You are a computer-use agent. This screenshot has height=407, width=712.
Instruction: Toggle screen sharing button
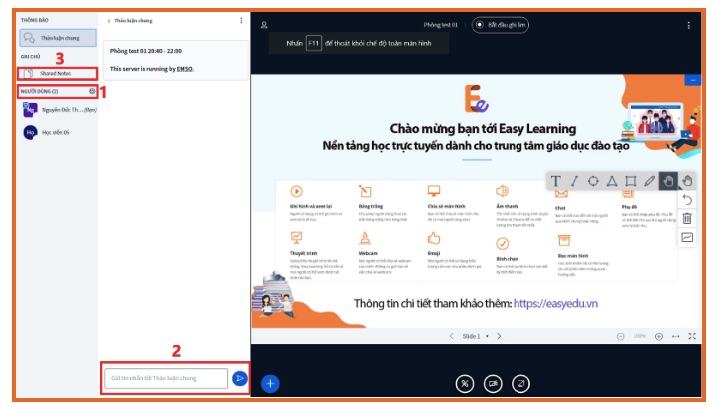521,384
